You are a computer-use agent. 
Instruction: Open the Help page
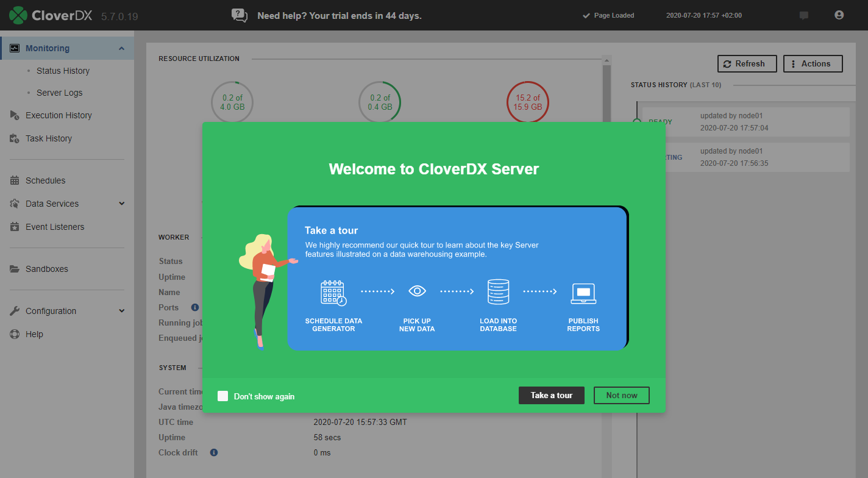(x=34, y=334)
